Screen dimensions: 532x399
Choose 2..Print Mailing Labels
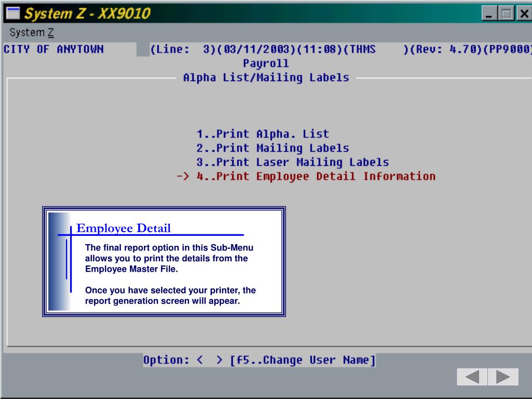point(272,148)
